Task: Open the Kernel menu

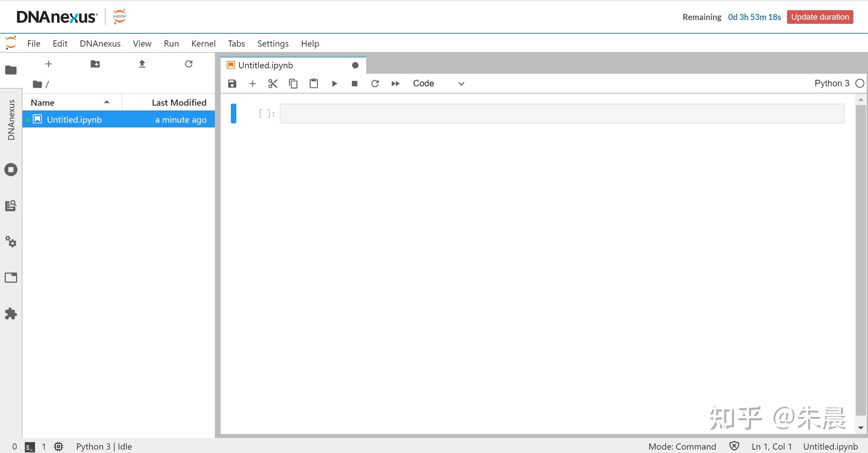Action: pos(203,43)
